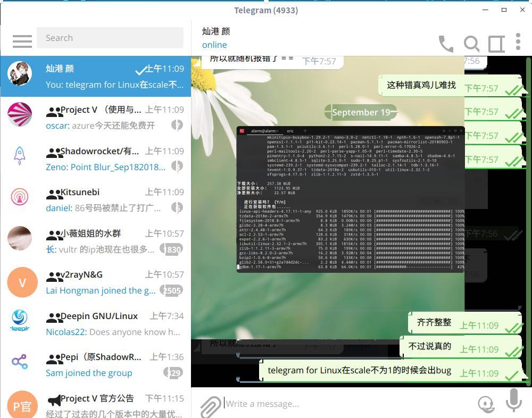Click the 小薇姐姐的水群 photo avatar
532x418 pixels.
(20, 238)
